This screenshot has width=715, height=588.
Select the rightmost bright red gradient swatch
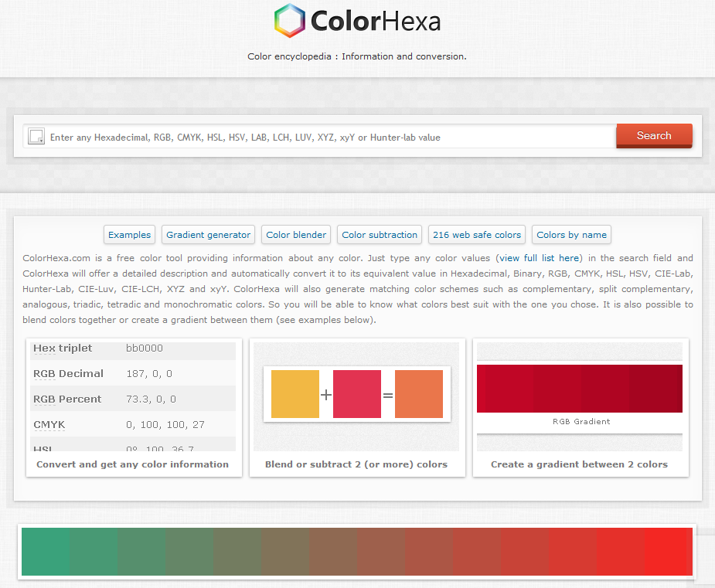(x=668, y=552)
